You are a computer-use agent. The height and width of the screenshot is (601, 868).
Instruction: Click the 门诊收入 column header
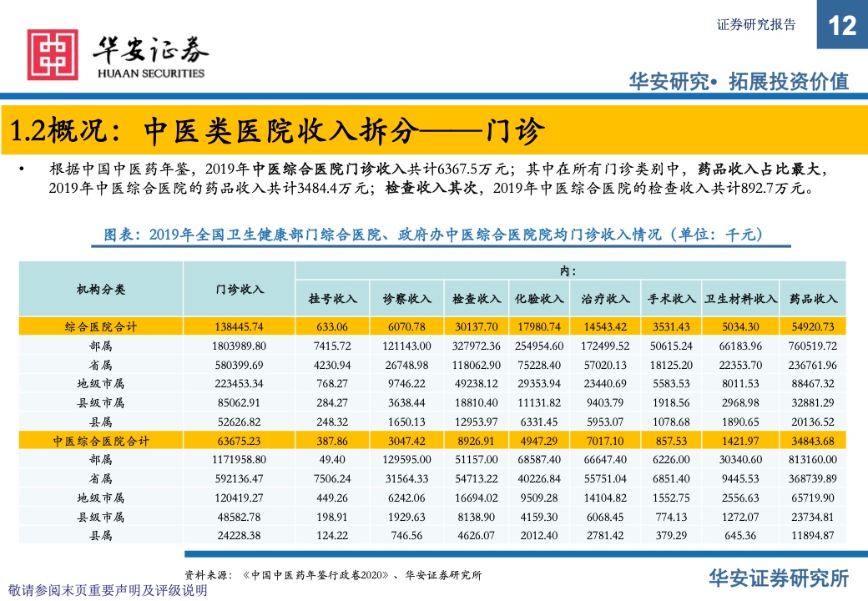[x=240, y=289]
